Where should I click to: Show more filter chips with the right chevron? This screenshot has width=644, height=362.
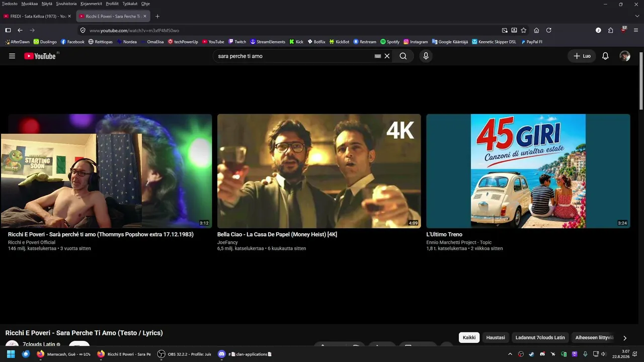click(625, 338)
